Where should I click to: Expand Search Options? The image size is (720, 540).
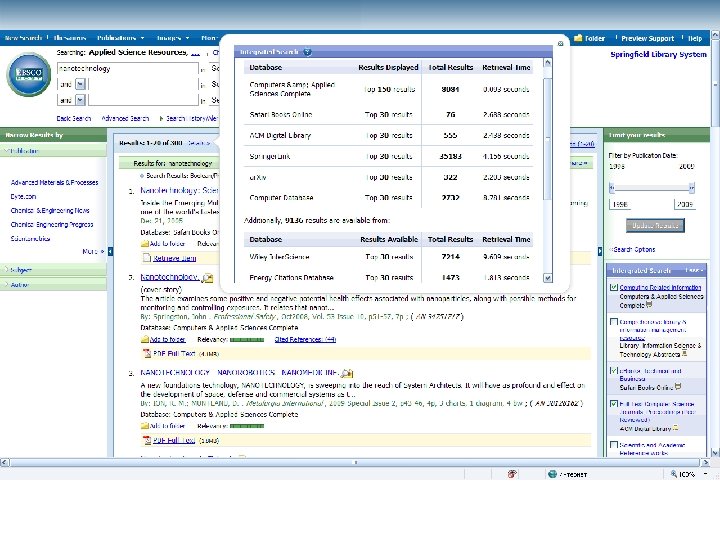coord(633,249)
